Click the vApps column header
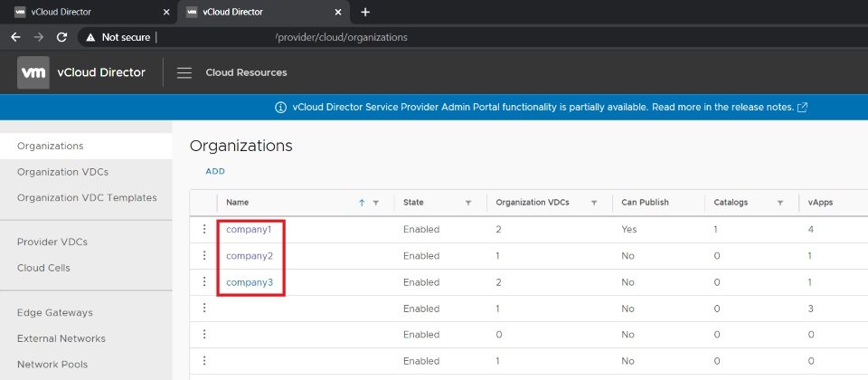Screen dimensions: 868x380 820,203
